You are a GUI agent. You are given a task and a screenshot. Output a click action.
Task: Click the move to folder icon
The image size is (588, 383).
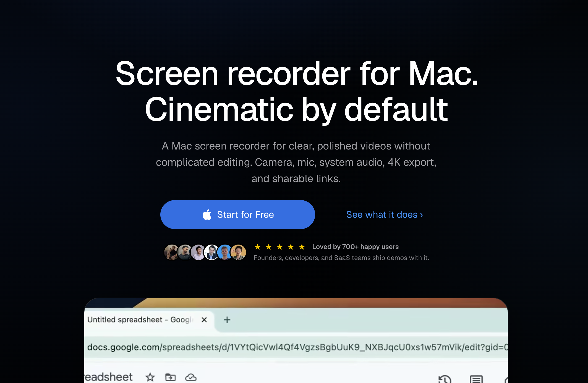(x=170, y=377)
